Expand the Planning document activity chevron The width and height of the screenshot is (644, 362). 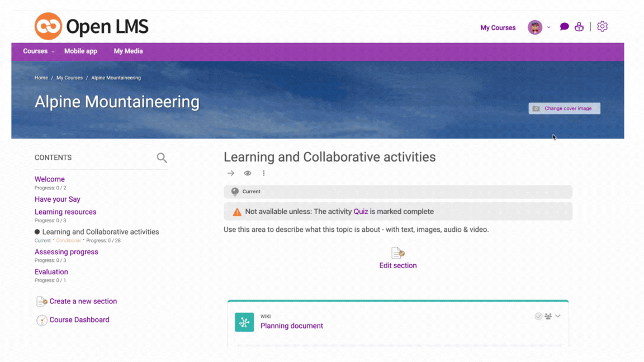(557, 316)
